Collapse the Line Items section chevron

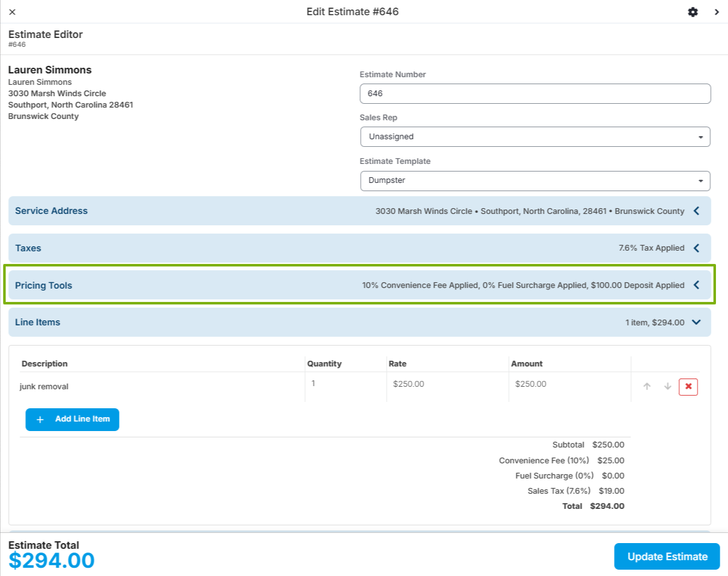click(696, 322)
